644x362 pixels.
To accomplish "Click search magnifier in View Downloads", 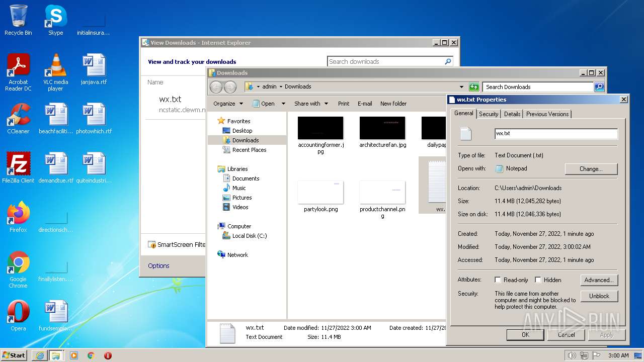I will point(448,61).
